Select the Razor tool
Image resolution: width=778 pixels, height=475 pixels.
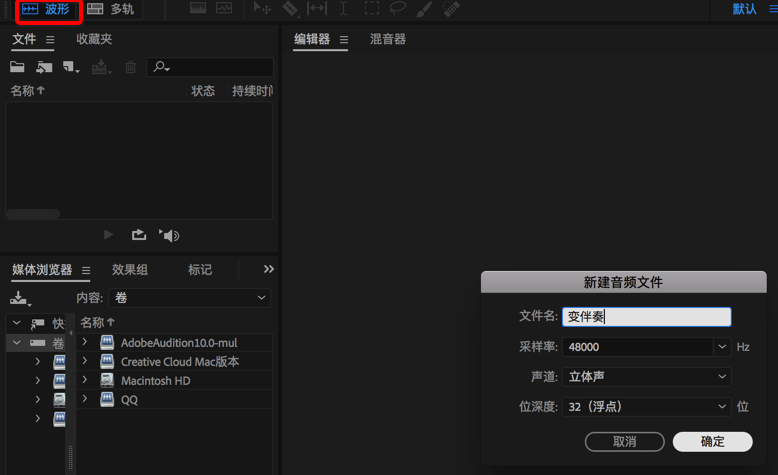(290, 8)
